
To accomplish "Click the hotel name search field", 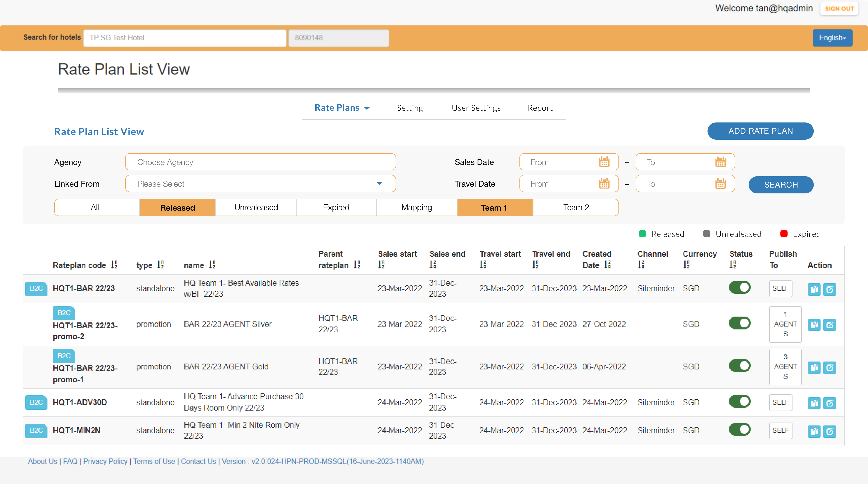I will (x=185, y=38).
